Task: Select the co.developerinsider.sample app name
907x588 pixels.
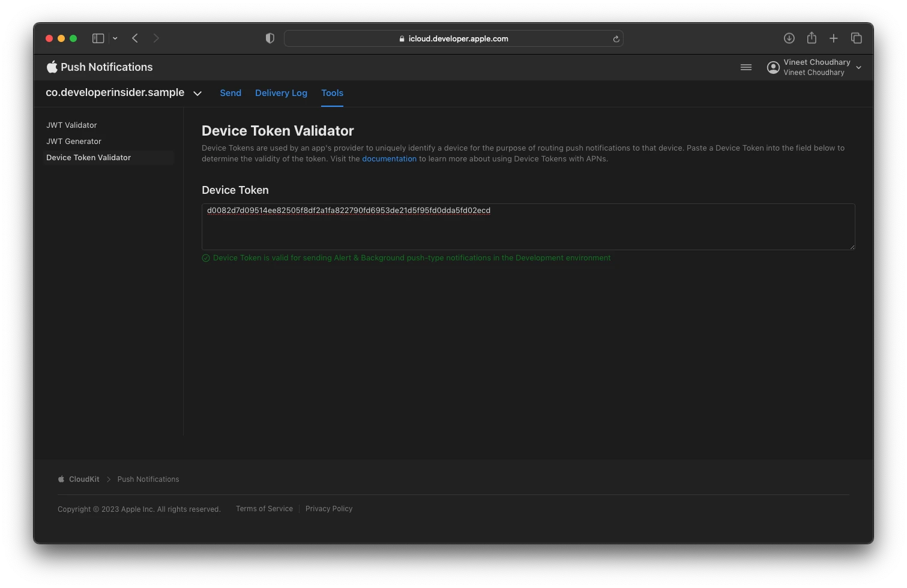Action: point(115,92)
